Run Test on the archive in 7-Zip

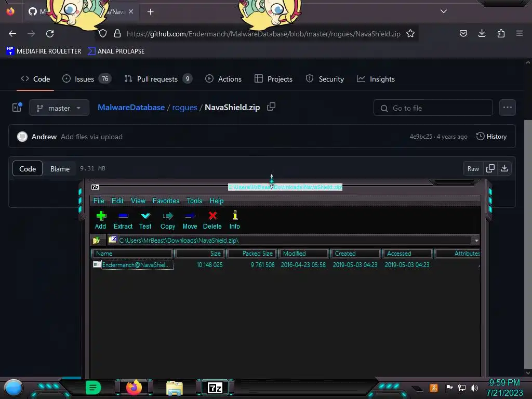[x=145, y=216]
